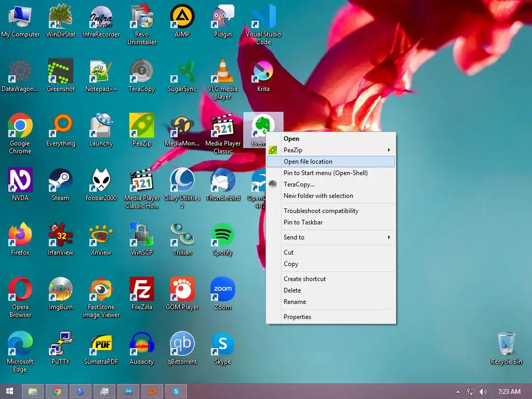Select the VLC media player icon

[222, 79]
